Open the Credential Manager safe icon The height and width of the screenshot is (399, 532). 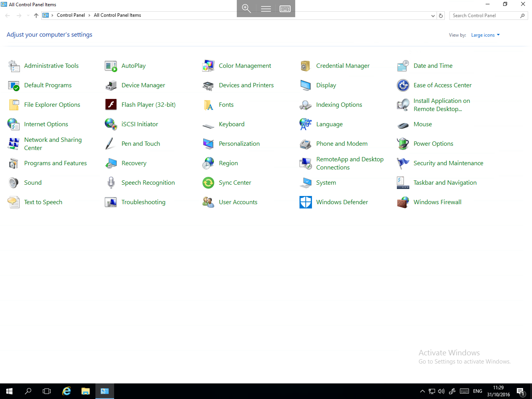pos(306,66)
